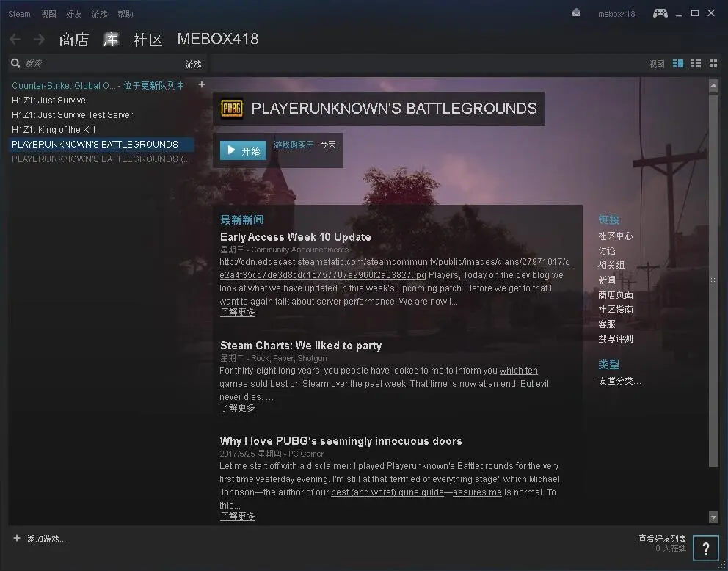
Task: Open 社区指南 link
Action: pyautogui.click(x=616, y=309)
